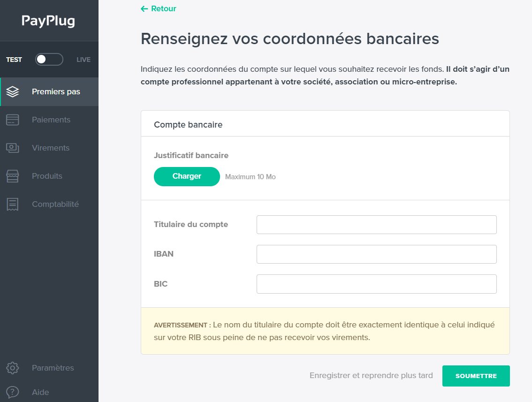Viewport: 532px width, 402px height.
Task: Select the BIC input field
Action: coord(376,284)
